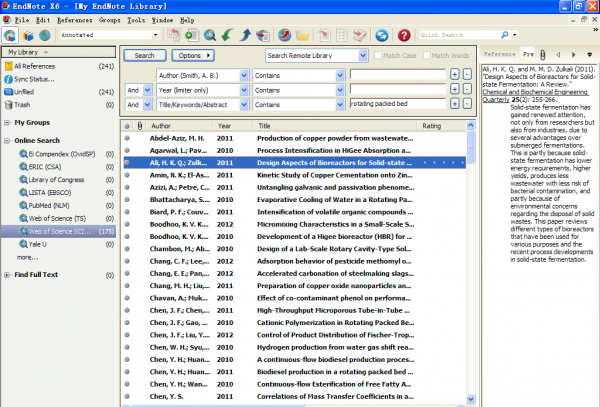
Task: Open the Title/Keywords/Abstract field dropdown
Action: point(244,105)
